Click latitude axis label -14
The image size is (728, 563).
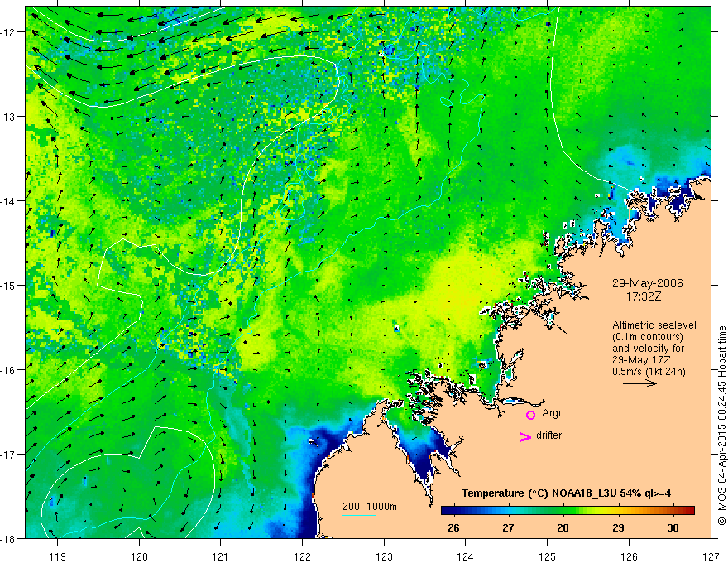(x=7, y=200)
